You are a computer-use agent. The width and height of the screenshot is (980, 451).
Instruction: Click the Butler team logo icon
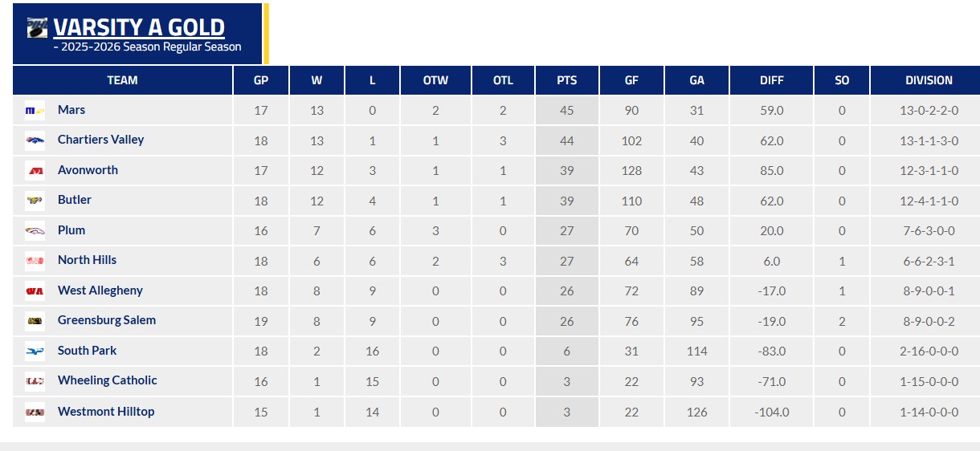[35, 201]
